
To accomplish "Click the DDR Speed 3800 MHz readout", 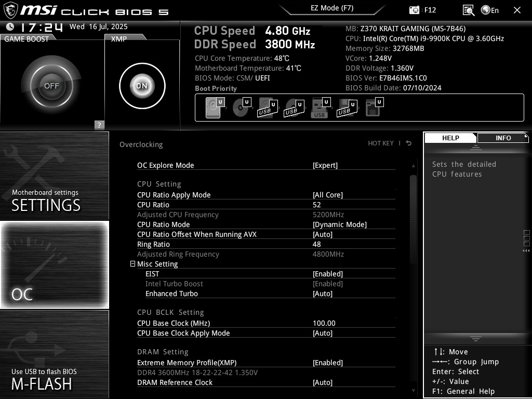I will tap(255, 44).
